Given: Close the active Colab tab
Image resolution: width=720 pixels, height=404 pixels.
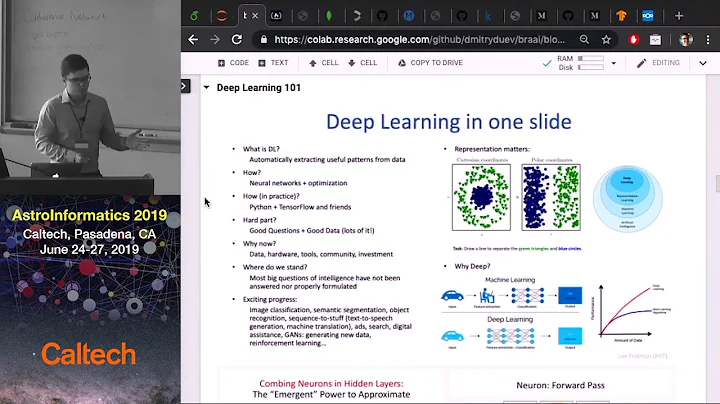Looking at the screenshot, I should [255, 16].
